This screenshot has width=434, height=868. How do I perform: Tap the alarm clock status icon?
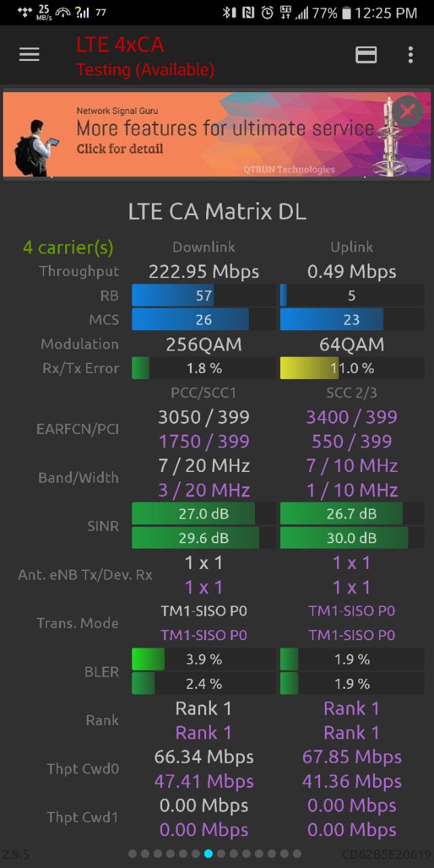pos(267,12)
